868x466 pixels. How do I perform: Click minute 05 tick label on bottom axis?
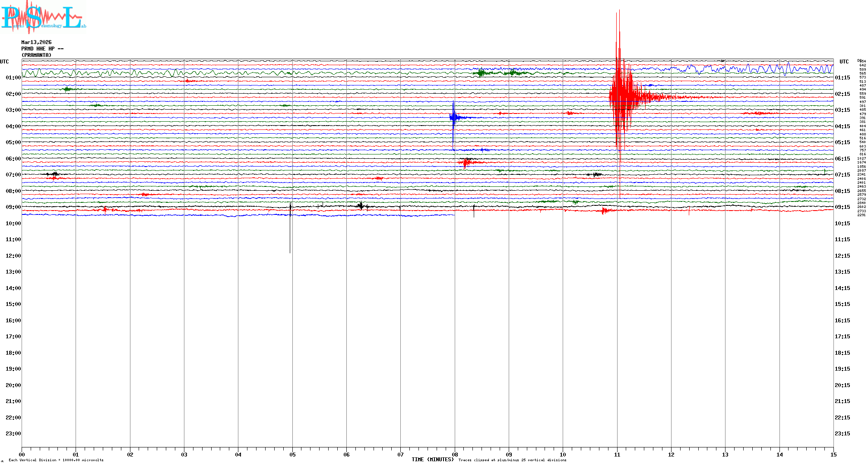pos(292,454)
